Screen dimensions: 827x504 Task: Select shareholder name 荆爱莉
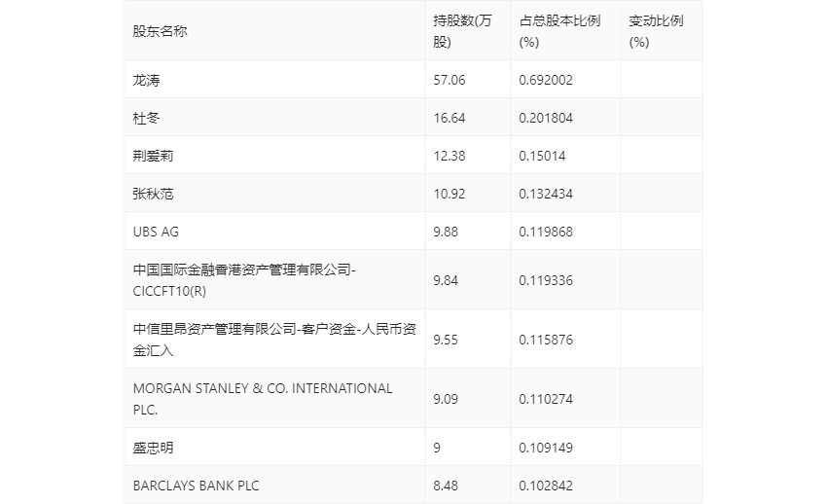pos(153,156)
